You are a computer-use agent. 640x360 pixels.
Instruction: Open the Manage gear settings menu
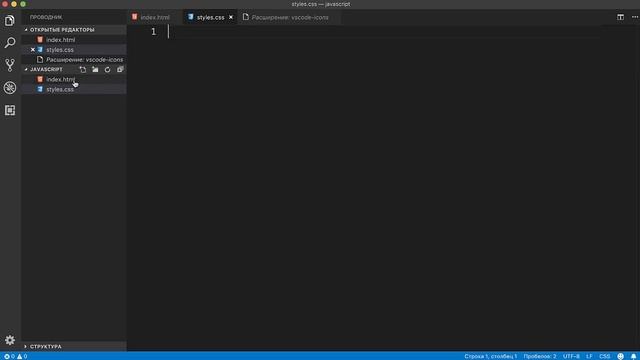coord(10,340)
